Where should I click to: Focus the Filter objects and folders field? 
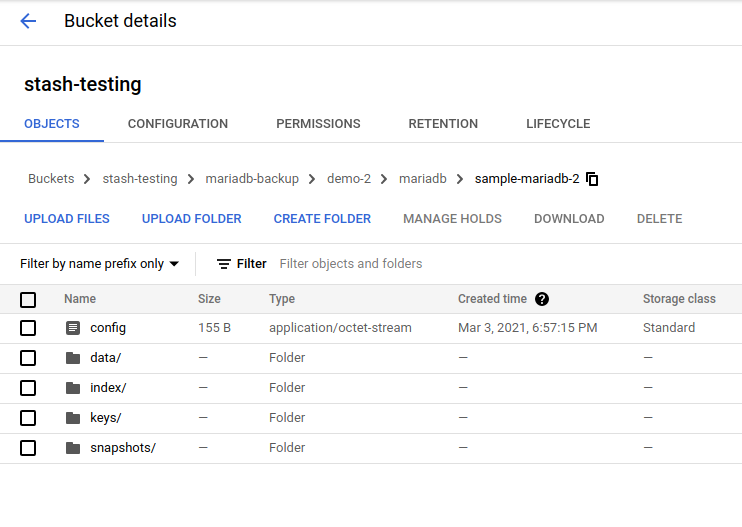coord(400,264)
